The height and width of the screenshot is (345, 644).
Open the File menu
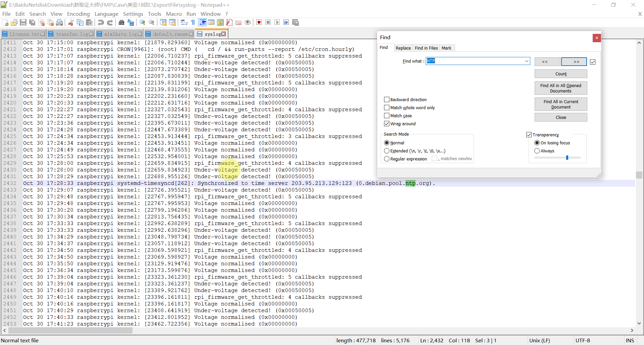[6, 14]
